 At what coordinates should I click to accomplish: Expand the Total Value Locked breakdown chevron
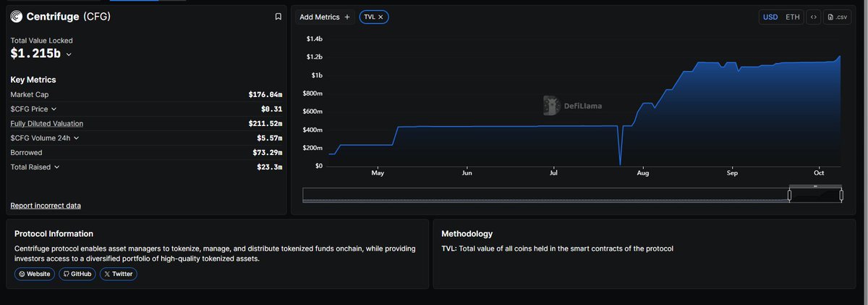69,54
